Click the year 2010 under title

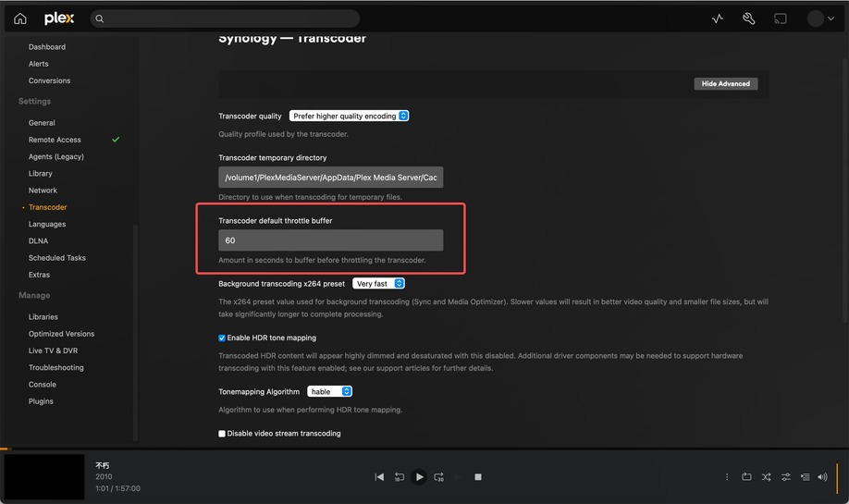click(104, 477)
